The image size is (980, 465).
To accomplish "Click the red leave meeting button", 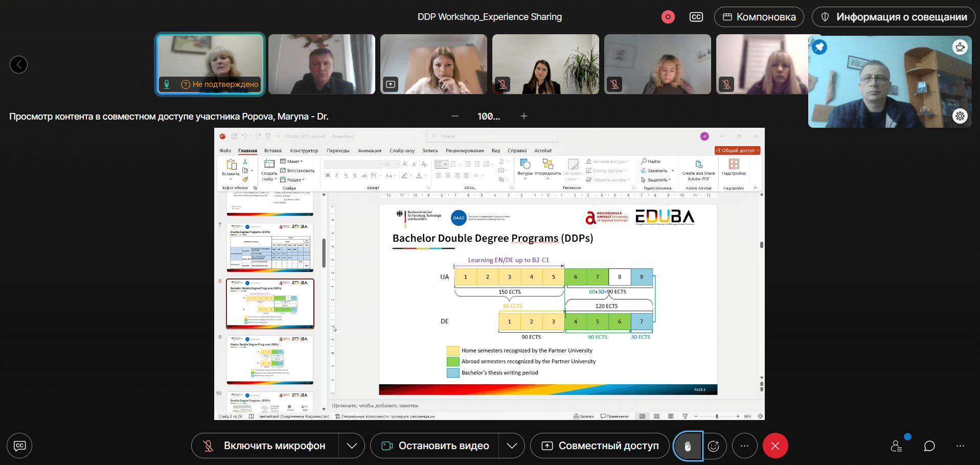I will point(775,446).
